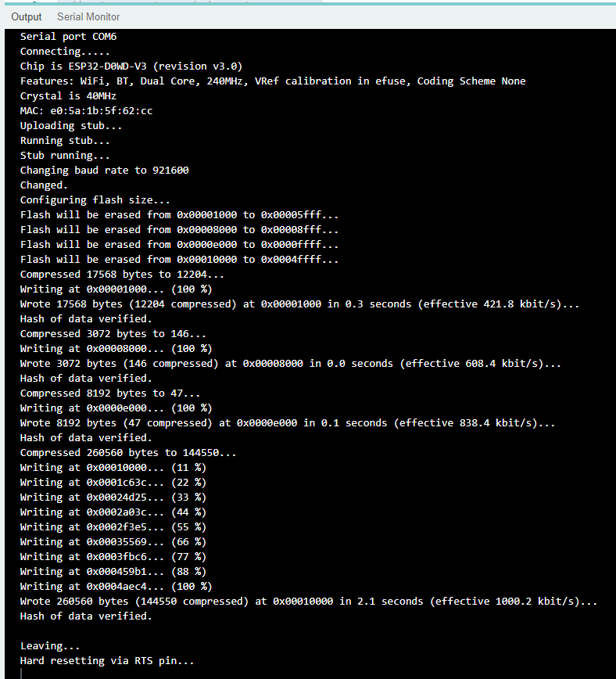
Task: Select the 'Chip is ESP32-D0WD-V3' line
Action: point(131,66)
